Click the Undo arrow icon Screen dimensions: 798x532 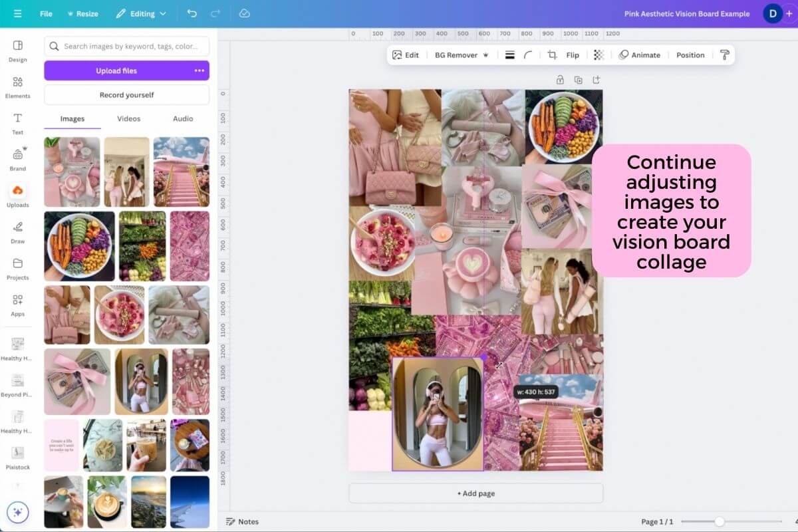click(x=192, y=13)
